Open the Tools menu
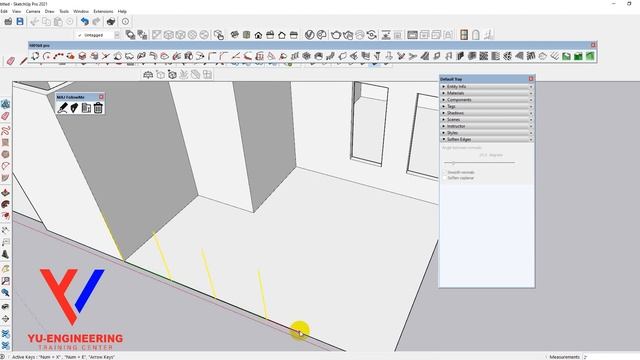The height and width of the screenshot is (360, 640). (64, 11)
